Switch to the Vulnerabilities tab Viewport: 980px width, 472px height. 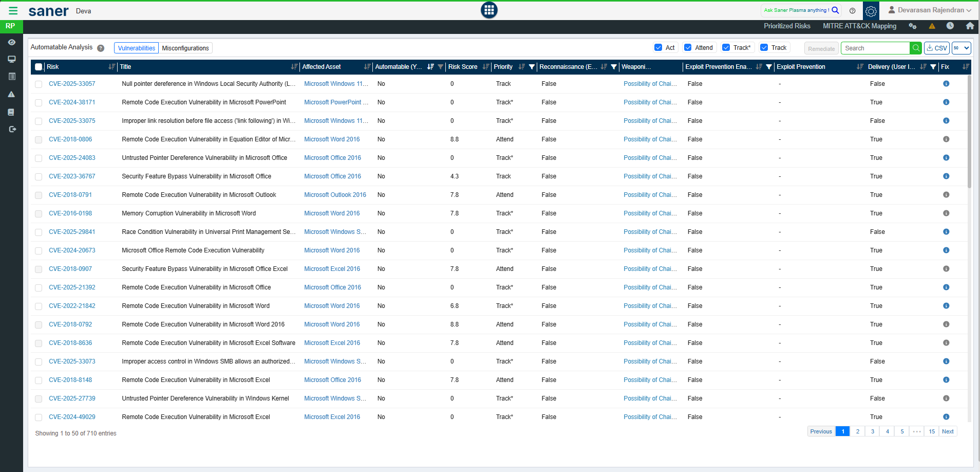pyautogui.click(x=137, y=48)
